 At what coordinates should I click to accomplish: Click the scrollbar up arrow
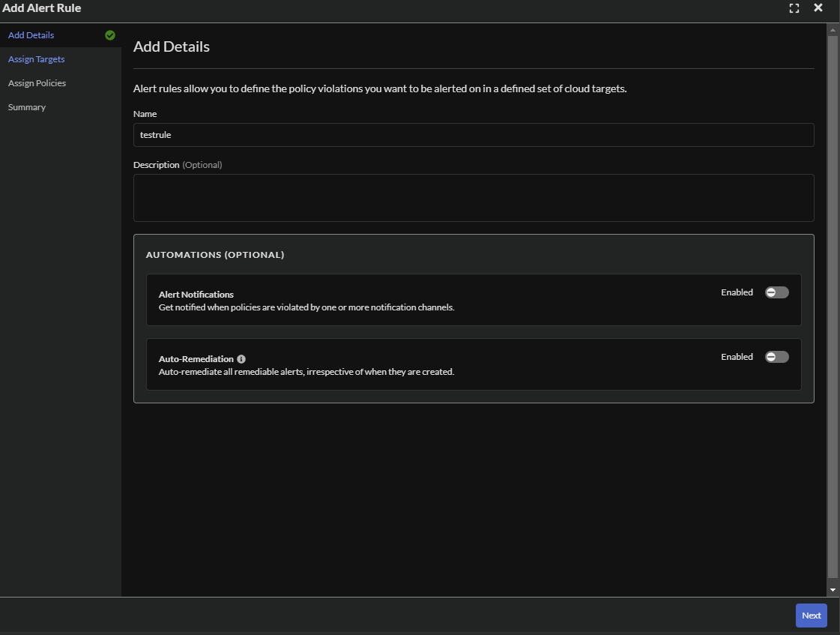833,30
